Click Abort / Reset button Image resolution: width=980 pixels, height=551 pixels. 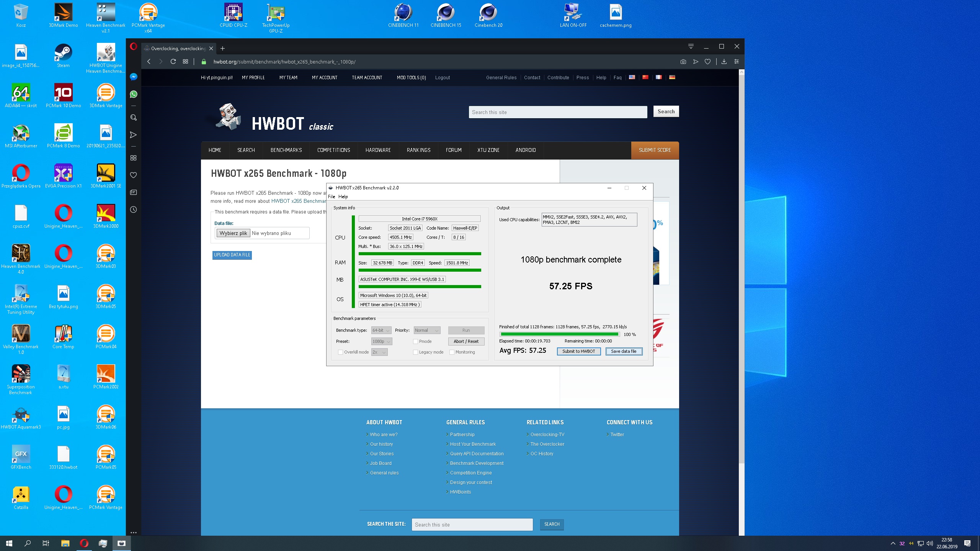tap(466, 341)
